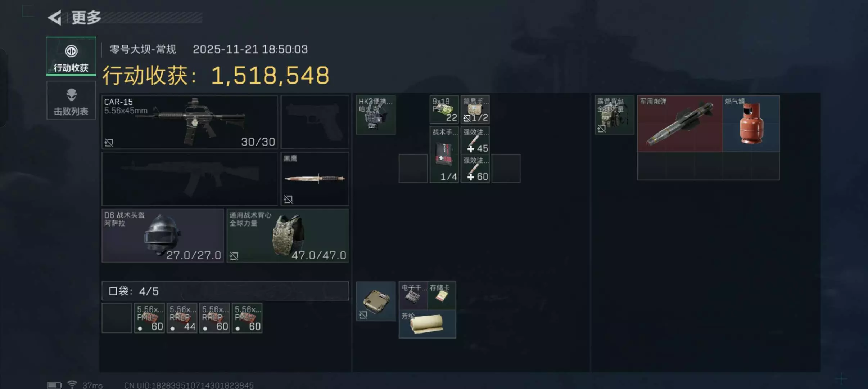Image resolution: width=868 pixels, height=389 pixels.
Task: Go back using the arrow beside 更多
Action: 55,17
